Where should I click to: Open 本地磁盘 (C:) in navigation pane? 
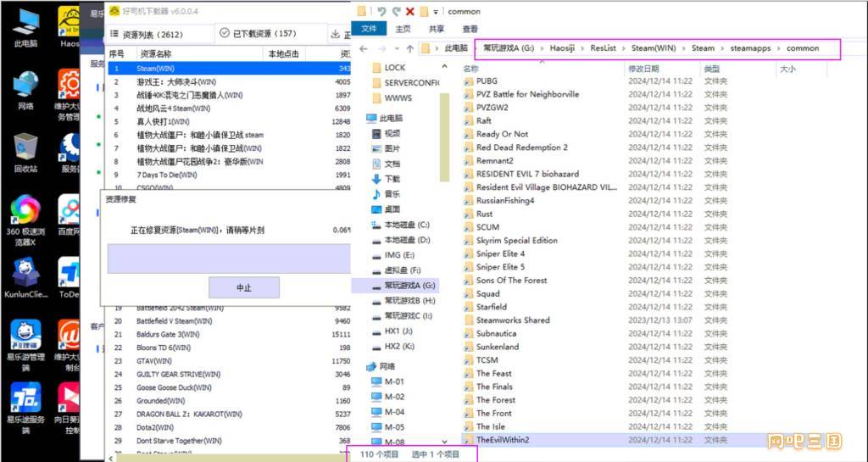[x=401, y=225]
